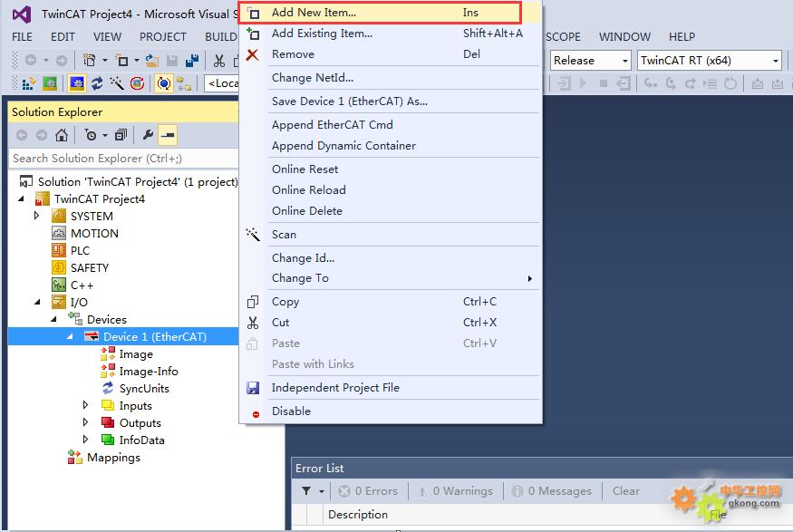This screenshot has width=793, height=532.
Task: Toggle 0 Messages filter in Error List
Action: pyautogui.click(x=551, y=491)
